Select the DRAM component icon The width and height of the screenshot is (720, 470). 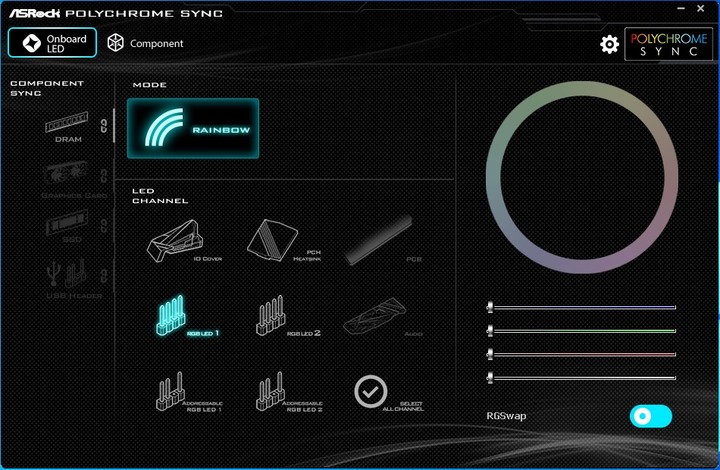point(67,123)
